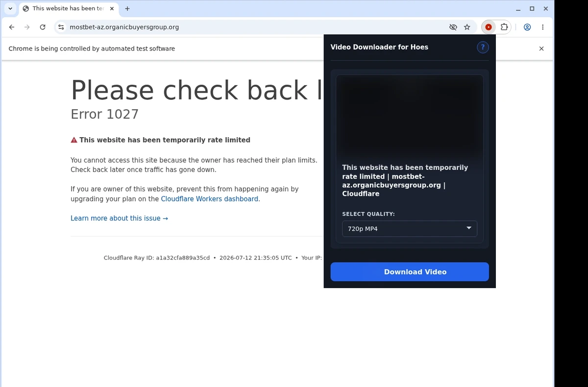Screen dimensions: 588x387
Task: Click the 'Error 1027' heading
Action: (x=105, y=114)
